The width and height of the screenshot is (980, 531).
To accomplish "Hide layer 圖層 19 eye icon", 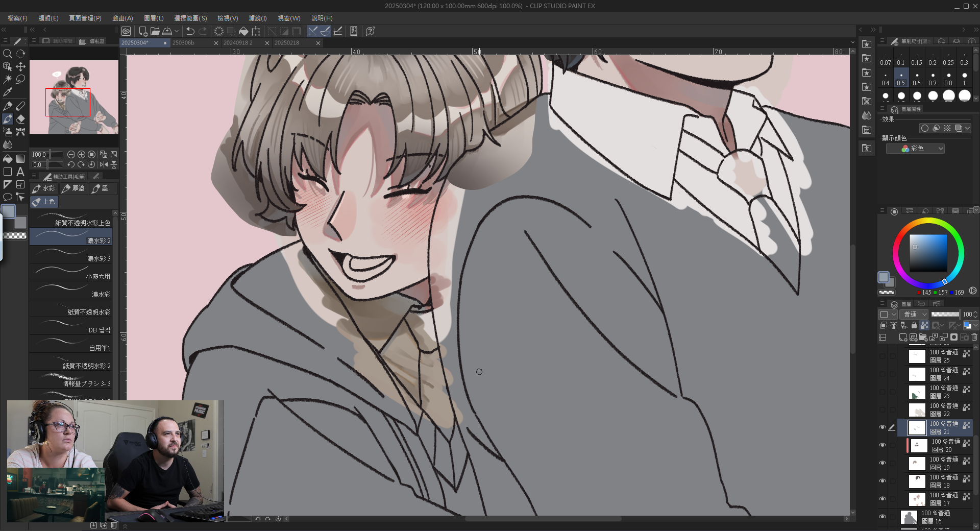I will [883, 463].
